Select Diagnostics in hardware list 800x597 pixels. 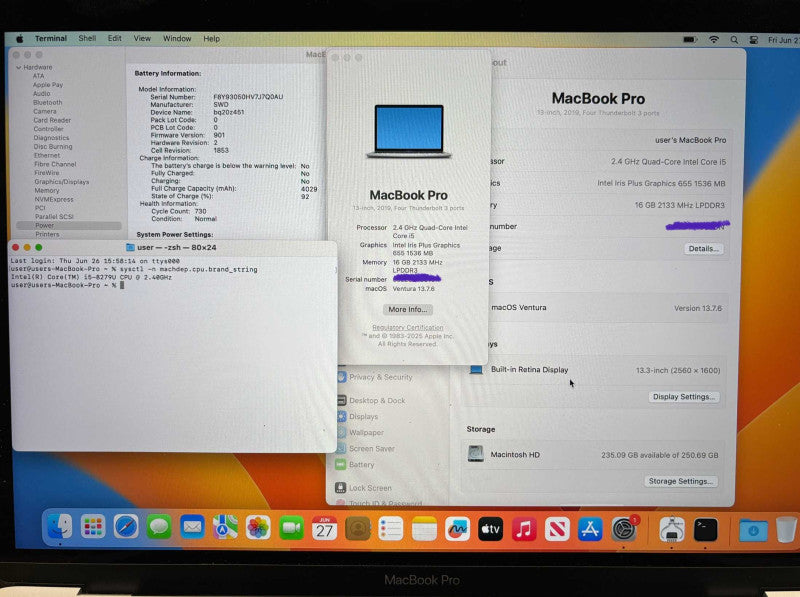51,138
